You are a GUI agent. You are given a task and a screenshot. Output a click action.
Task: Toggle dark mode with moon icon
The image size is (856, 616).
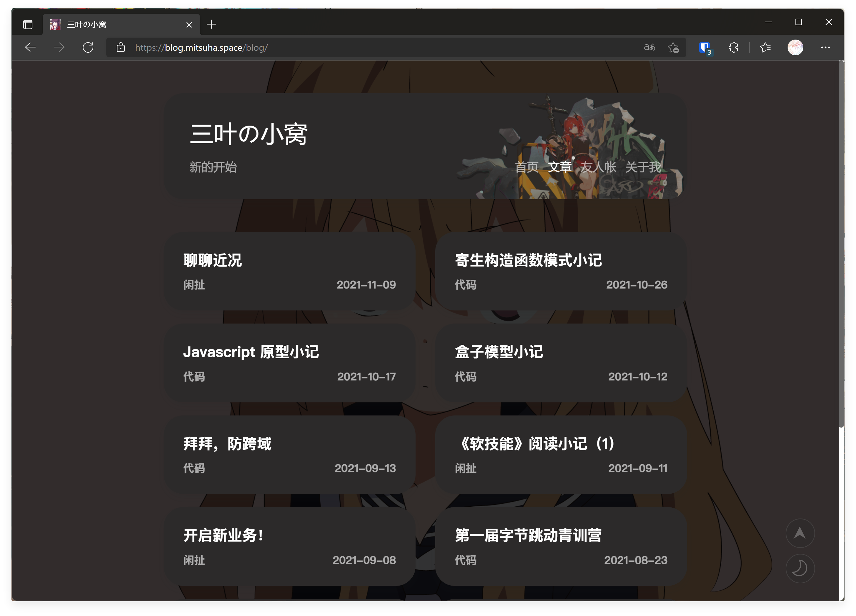pyautogui.click(x=800, y=568)
